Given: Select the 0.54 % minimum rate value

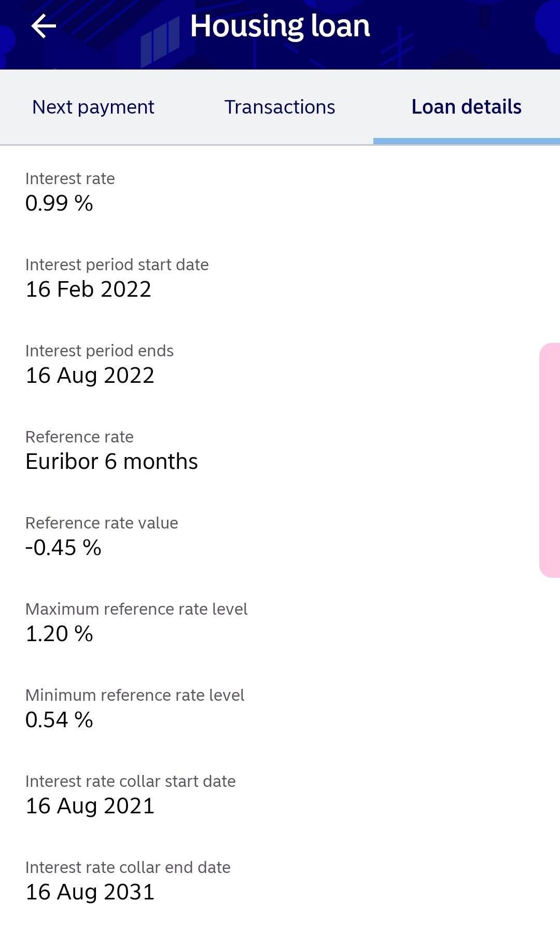Looking at the screenshot, I should point(59,720).
